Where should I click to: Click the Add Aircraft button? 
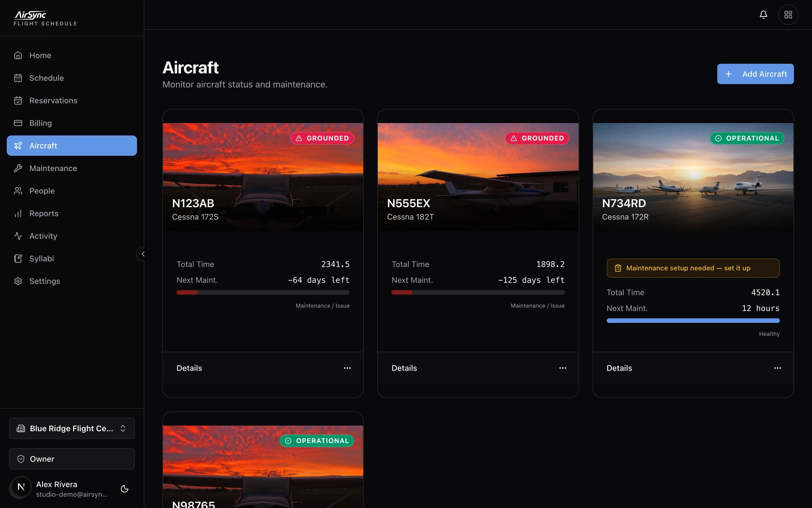point(755,74)
